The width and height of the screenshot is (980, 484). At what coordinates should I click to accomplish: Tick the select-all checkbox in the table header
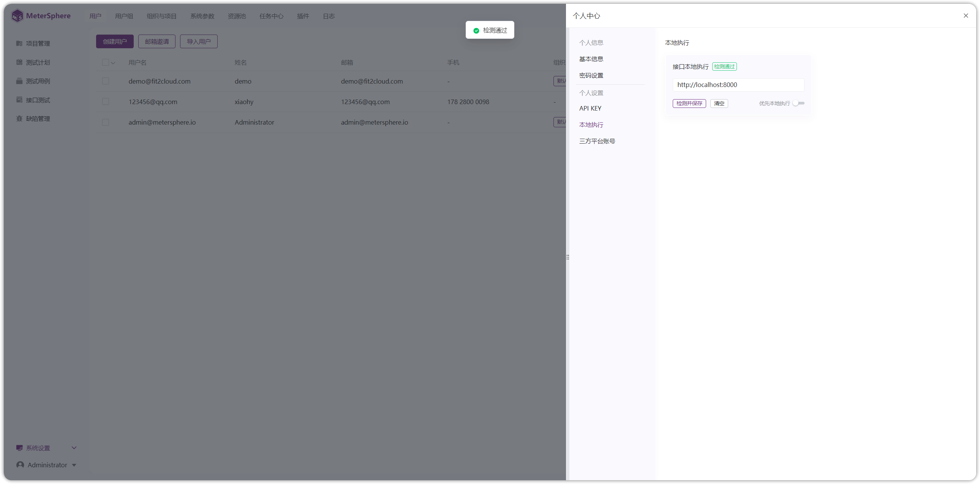(105, 62)
